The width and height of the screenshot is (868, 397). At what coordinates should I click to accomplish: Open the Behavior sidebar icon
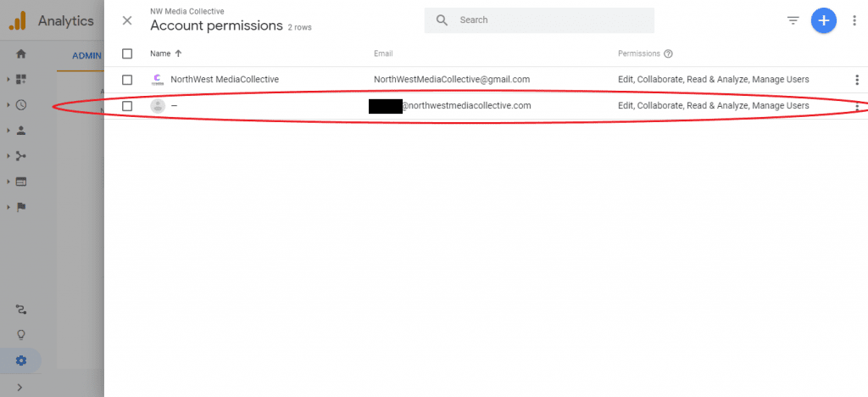(21, 182)
